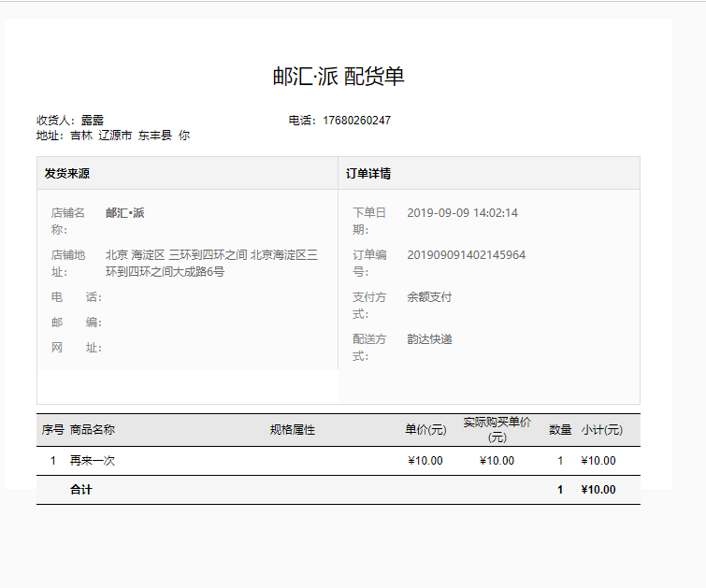Click the total ¥10.00 in the 合计 row

click(x=598, y=490)
